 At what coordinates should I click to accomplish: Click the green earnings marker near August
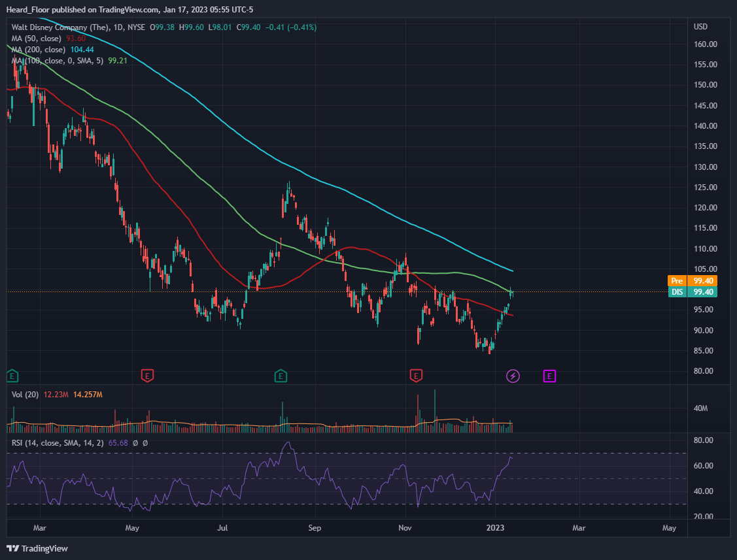point(281,376)
